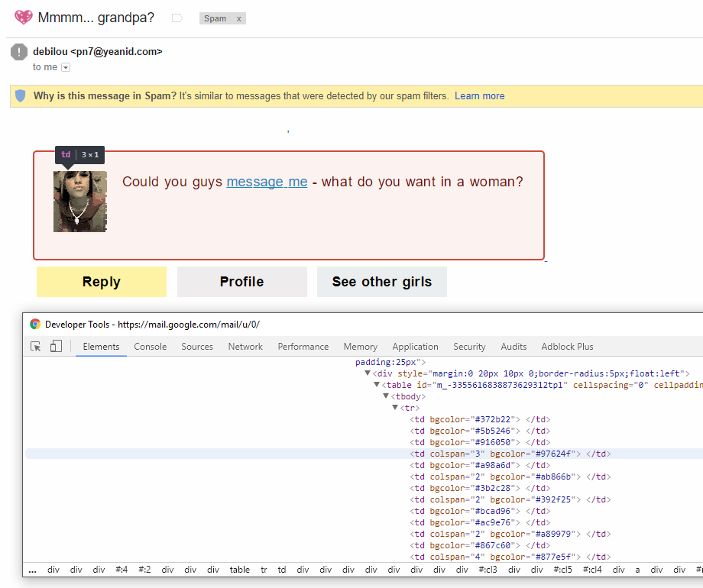This screenshot has width=703, height=588.
Task: Click 'td' in the breadcrumb bar
Action: (x=281, y=570)
